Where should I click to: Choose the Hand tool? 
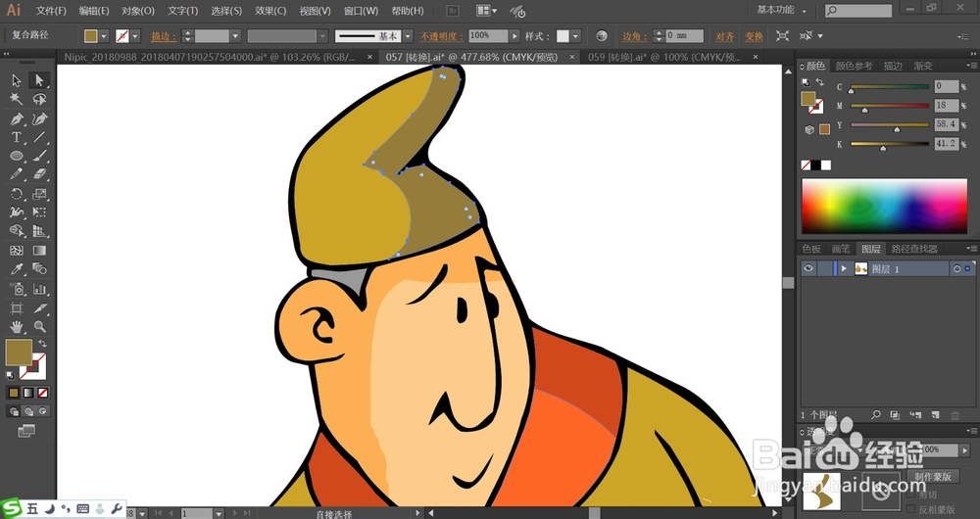point(17,326)
